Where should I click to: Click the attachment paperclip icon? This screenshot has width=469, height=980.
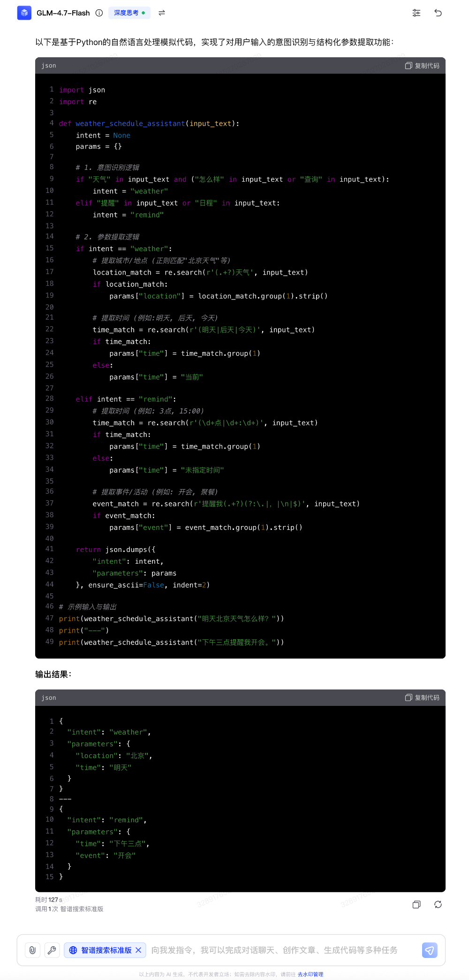[32, 950]
